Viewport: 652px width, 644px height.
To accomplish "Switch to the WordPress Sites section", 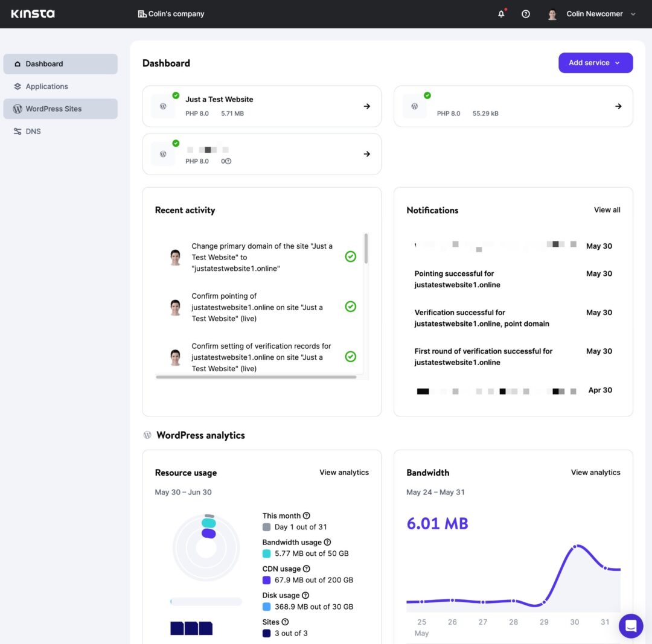I will click(x=54, y=109).
